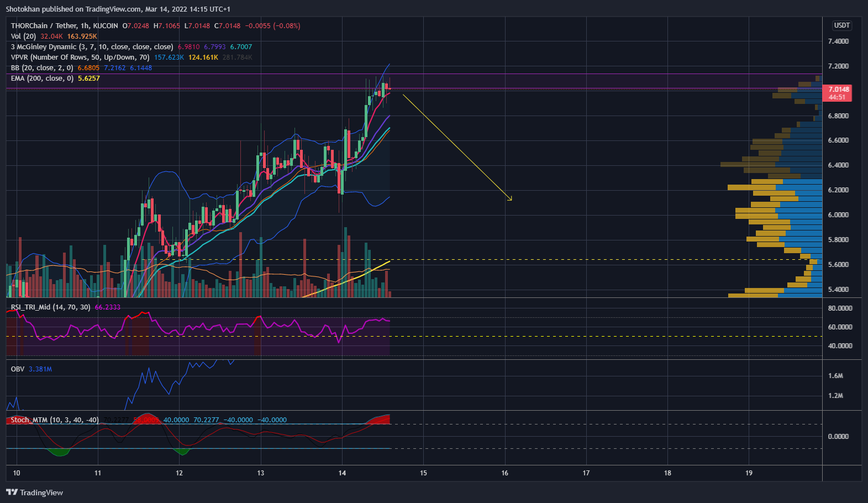Click BB basis value 6.6805

pyautogui.click(x=88, y=68)
